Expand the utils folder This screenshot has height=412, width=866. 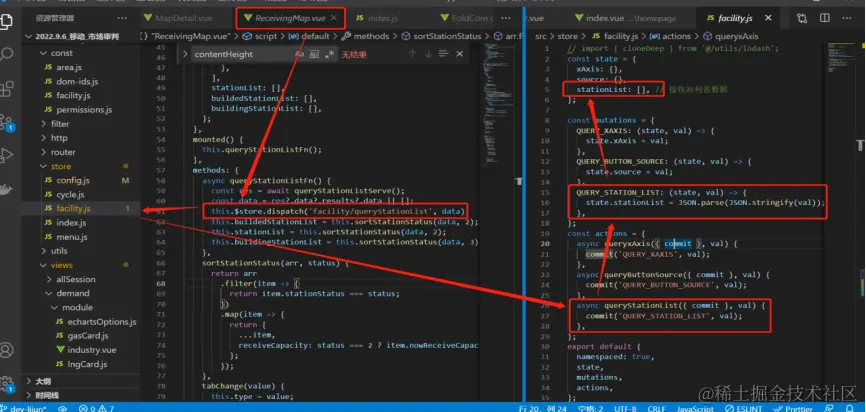[59, 251]
